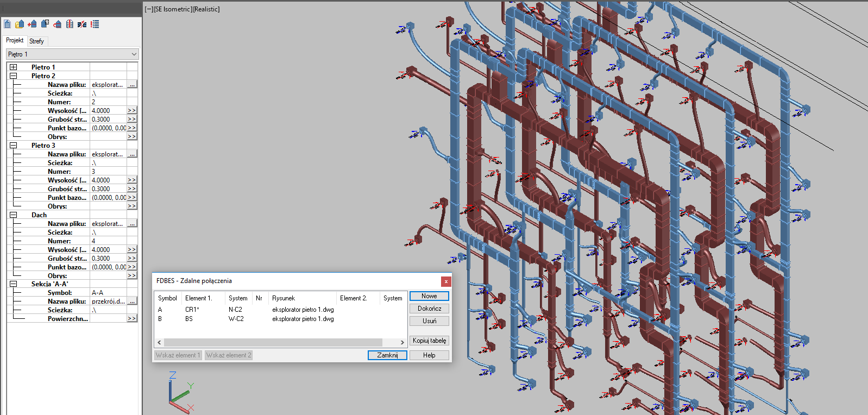Click the open building folder icon
Viewport: 868px width, 415px height.
click(20, 24)
